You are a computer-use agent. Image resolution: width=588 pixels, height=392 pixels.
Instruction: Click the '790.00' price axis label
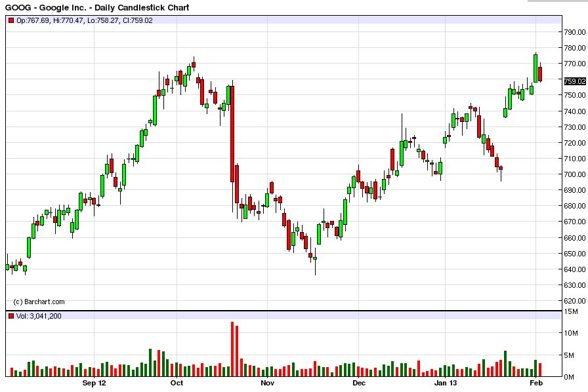pos(574,32)
